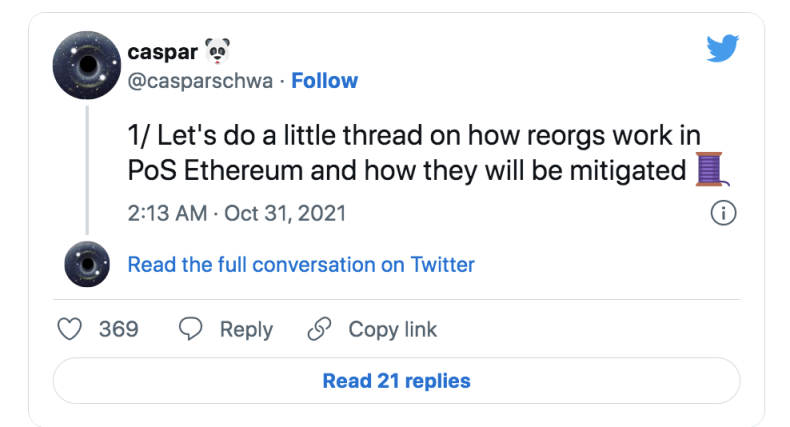Click caspar's large profile avatar
Image resolution: width=790 pixels, height=427 pixels.
pyautogui.click(x=87, y=65)
